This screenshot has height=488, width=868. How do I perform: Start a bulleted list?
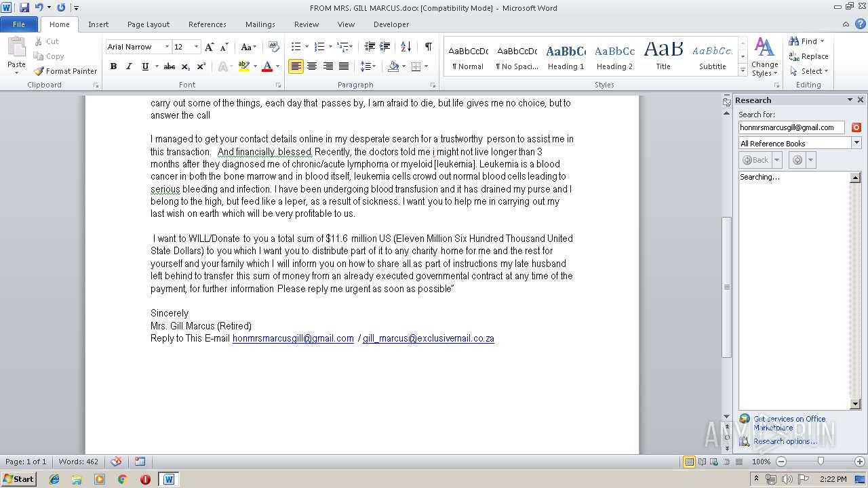296,47
